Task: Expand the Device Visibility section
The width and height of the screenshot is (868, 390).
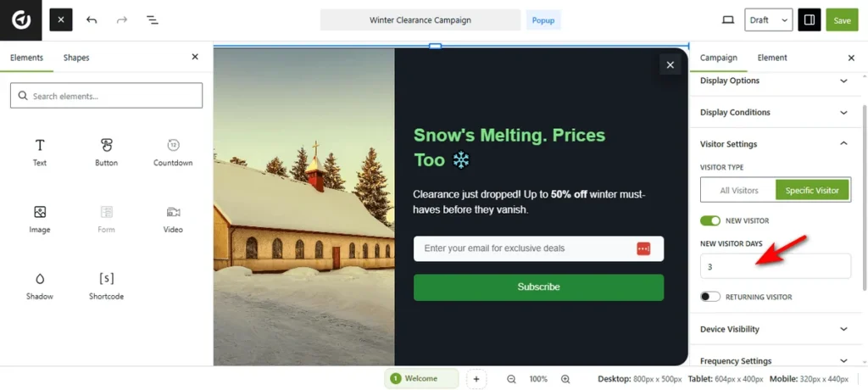Action: [x=773, y=329]
